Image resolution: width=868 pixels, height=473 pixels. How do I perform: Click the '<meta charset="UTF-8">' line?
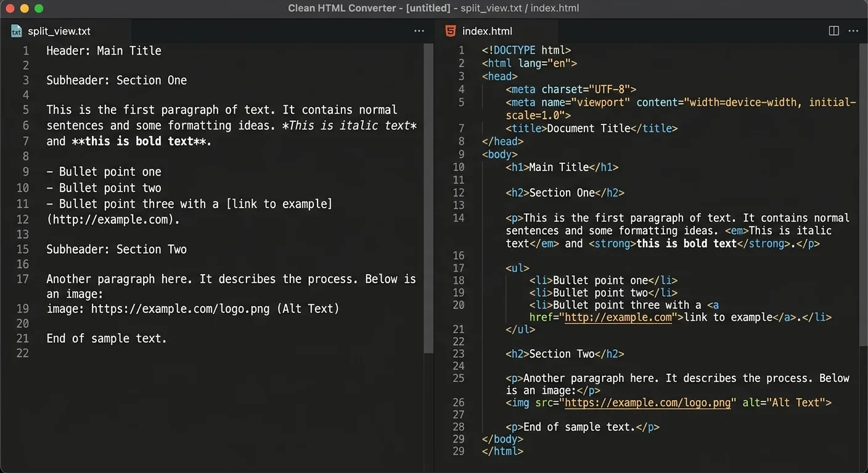(571, 89)
